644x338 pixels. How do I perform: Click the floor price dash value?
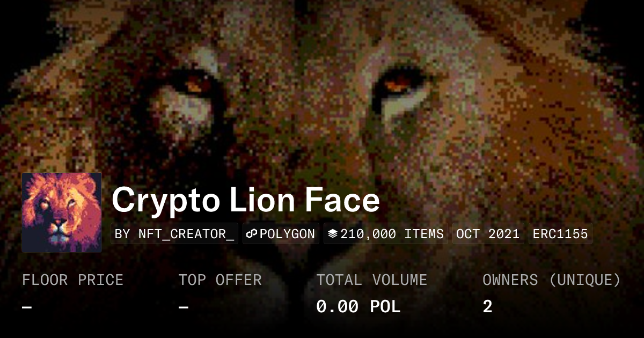(27, 307)
